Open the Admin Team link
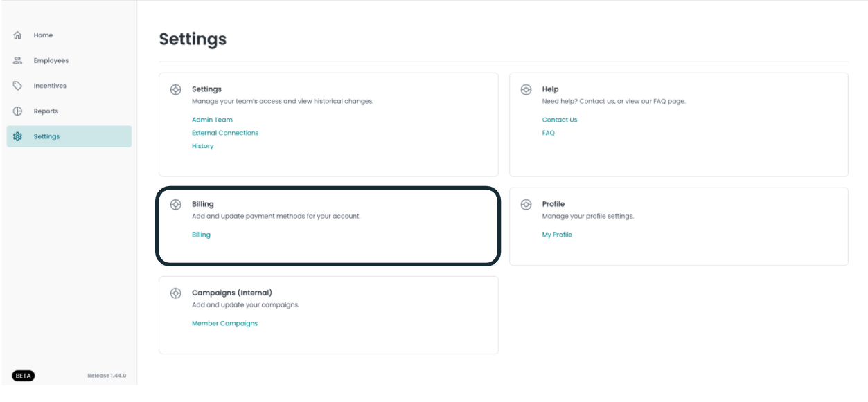868x402 pixels. click(212, 120)
